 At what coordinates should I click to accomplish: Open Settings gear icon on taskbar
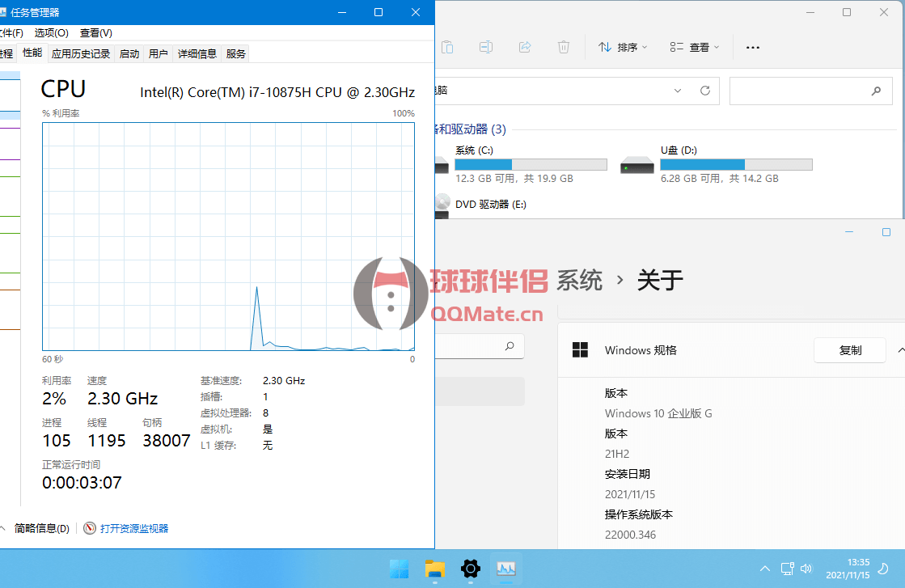click(x=471, y=569)
